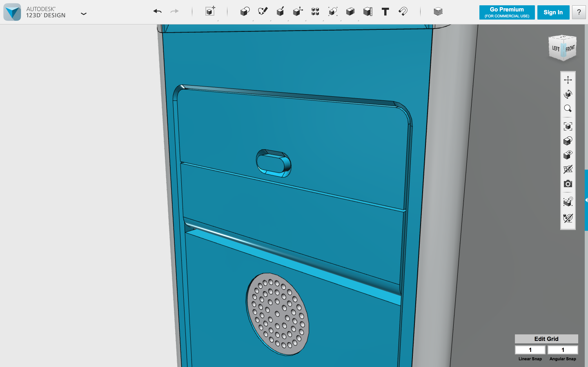The width and height of the screenshot is (588, 367).
Task: Select the Sketch tool
Action: click(263, 11)
